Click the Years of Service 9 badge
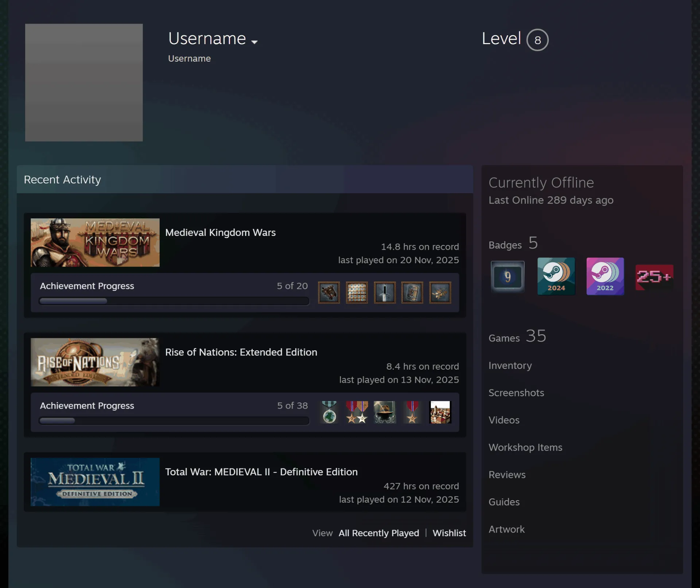This screenshot has width=700, height=588. point(507,277)
